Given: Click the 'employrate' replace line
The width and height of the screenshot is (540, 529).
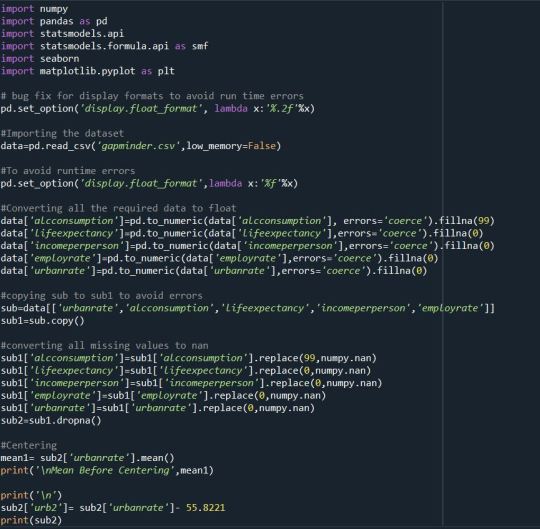Looking at the screenshot, I should coord(163,395).
